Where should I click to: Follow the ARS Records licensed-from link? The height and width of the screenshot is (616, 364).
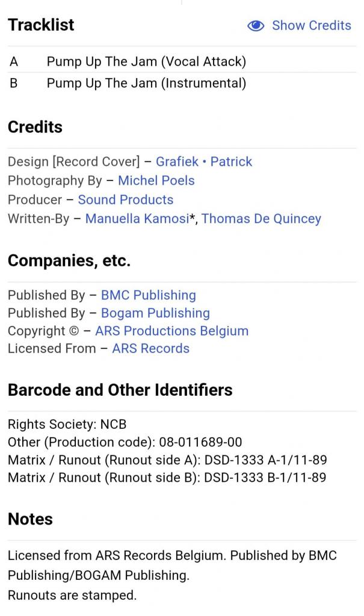point(150,348)
